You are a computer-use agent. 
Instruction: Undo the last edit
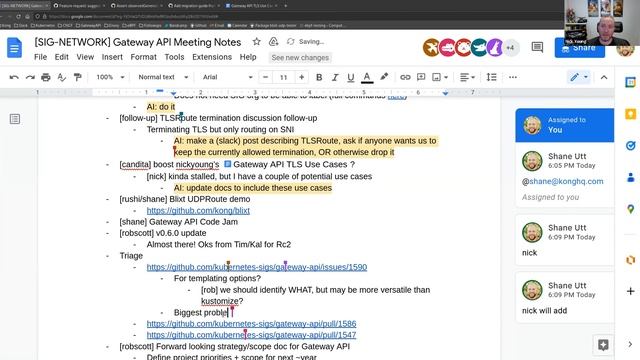pos(14,77)
